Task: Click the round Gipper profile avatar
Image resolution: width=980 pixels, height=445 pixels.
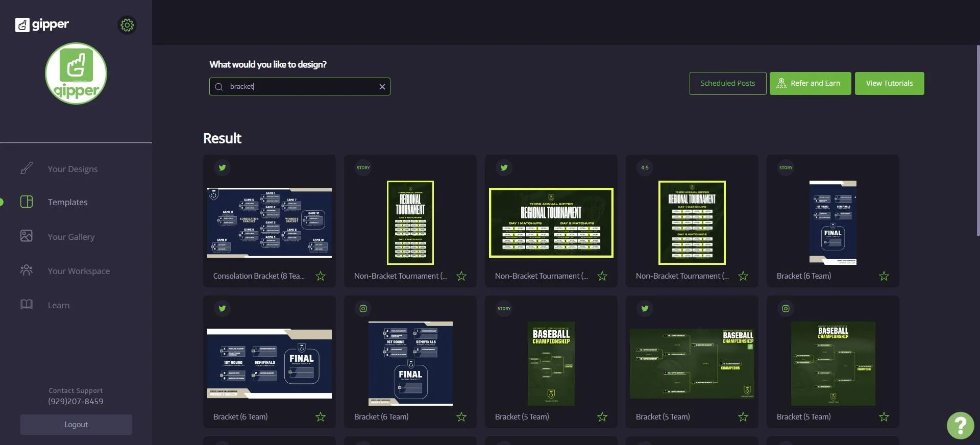Action: [76, 73]
